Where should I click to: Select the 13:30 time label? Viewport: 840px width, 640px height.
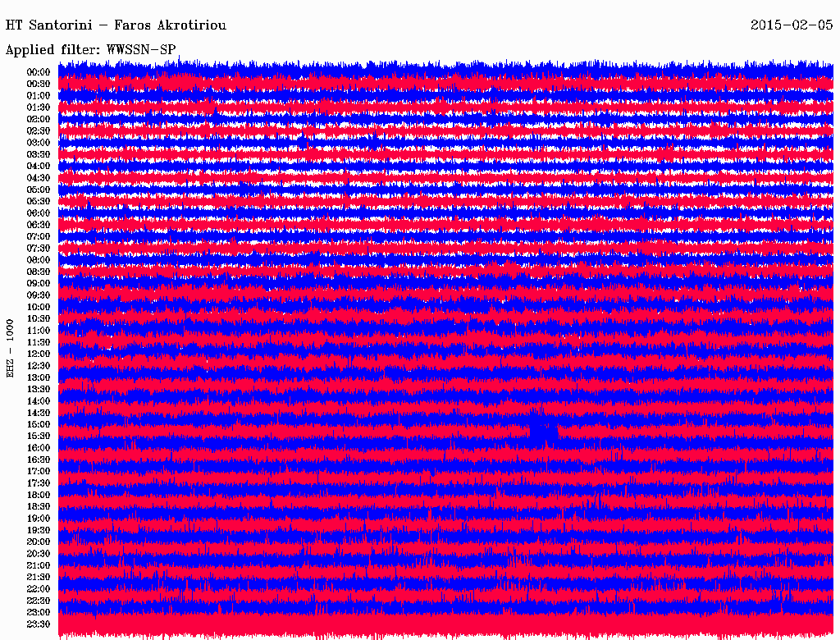click(x=38, y=390)
